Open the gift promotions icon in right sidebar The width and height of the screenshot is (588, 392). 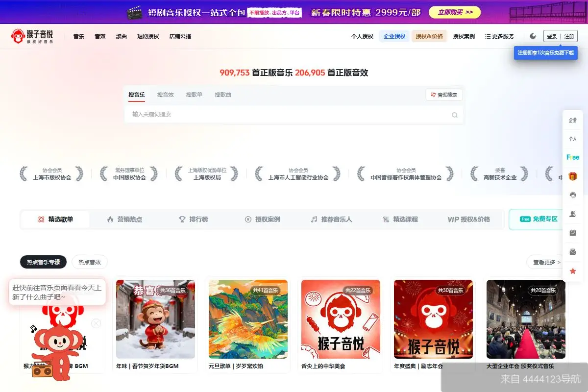572,176
